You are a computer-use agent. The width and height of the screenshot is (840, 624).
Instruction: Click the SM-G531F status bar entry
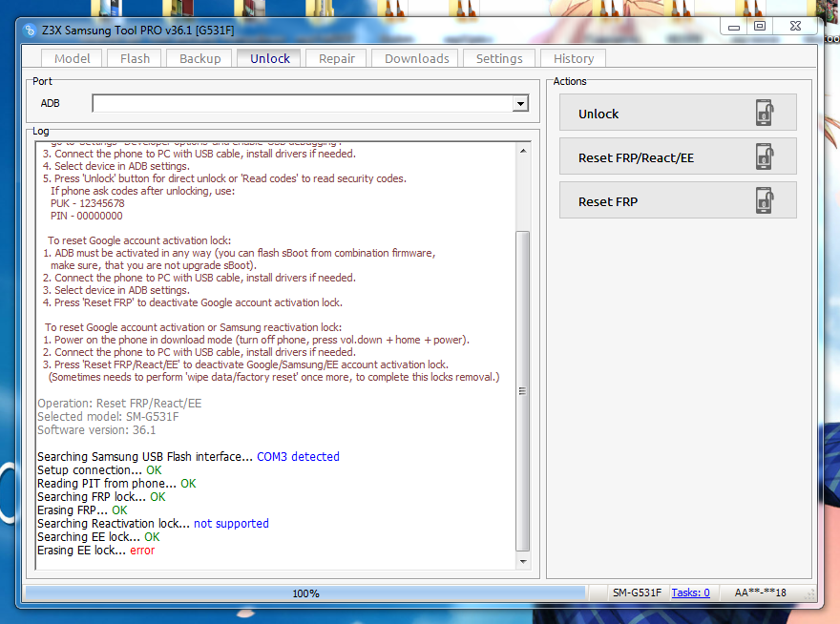[637, 593]
